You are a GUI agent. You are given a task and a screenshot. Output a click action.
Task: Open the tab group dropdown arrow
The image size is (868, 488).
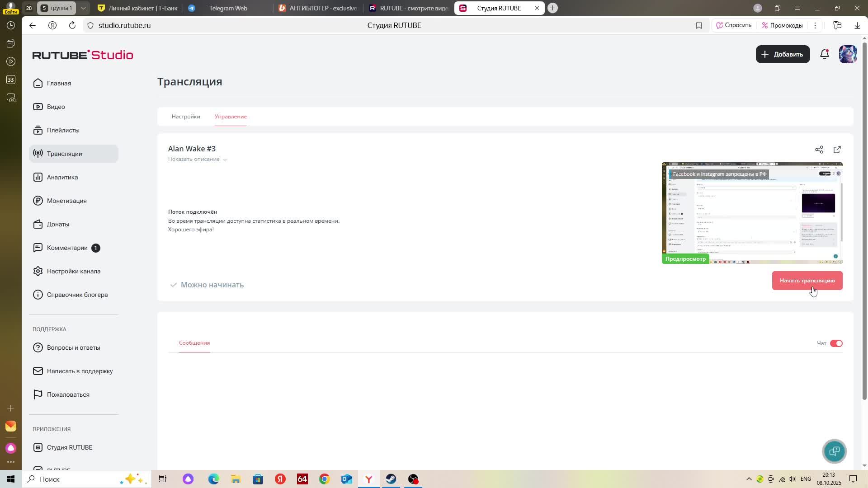[x=83, y=8]
